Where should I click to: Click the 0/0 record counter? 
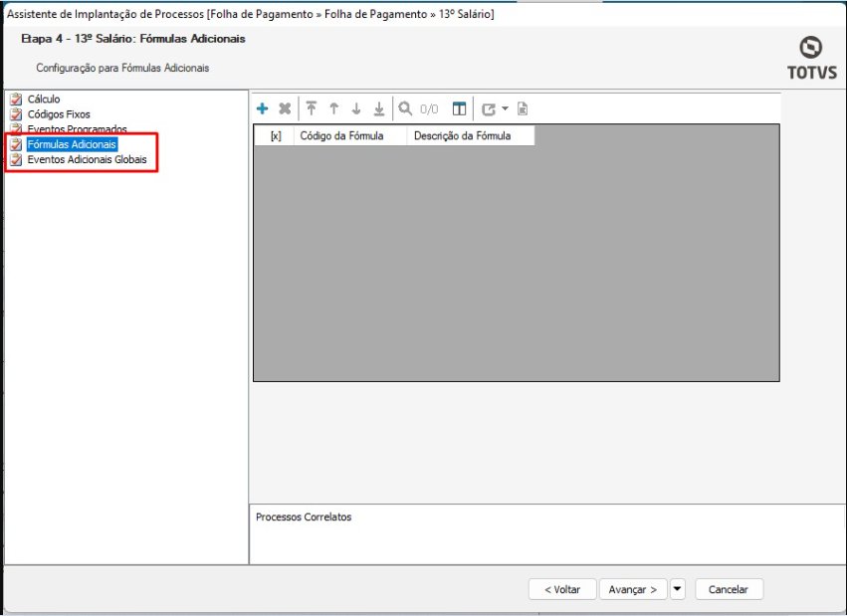tap(429, 109)
